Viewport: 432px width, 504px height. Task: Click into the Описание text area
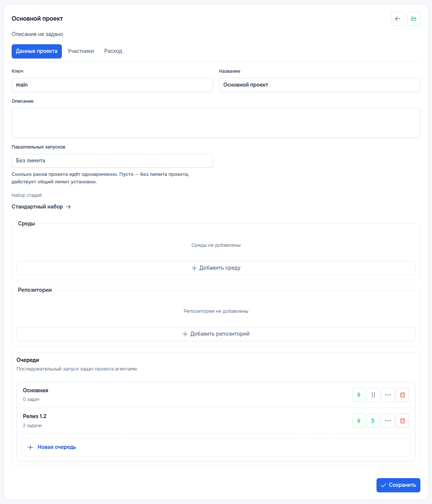216,123
